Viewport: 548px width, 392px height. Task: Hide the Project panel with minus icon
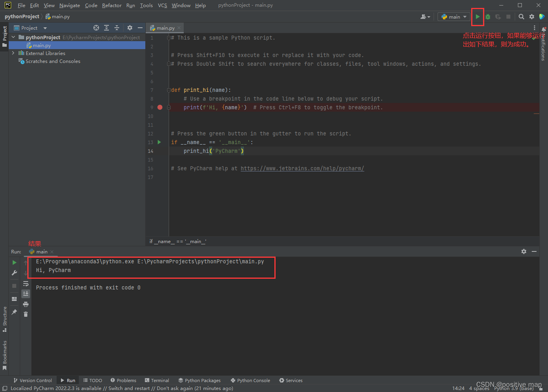tap(140, 28)
